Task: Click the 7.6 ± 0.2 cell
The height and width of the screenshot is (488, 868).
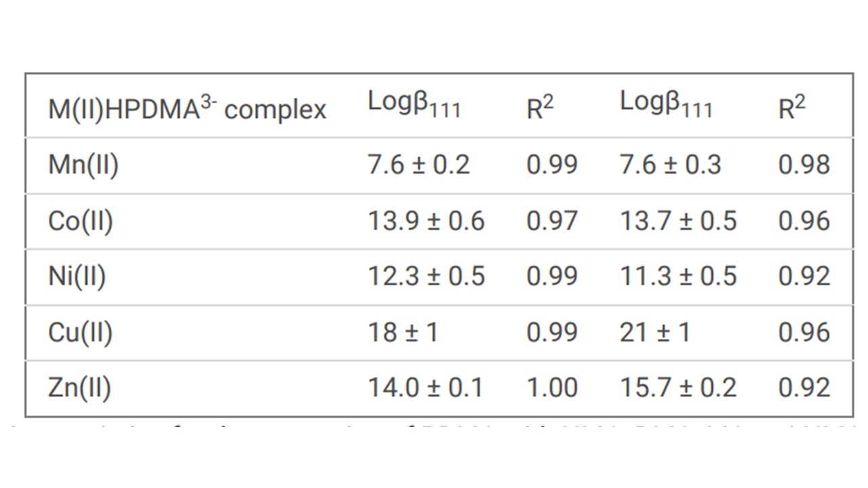Action: point(418,165)
